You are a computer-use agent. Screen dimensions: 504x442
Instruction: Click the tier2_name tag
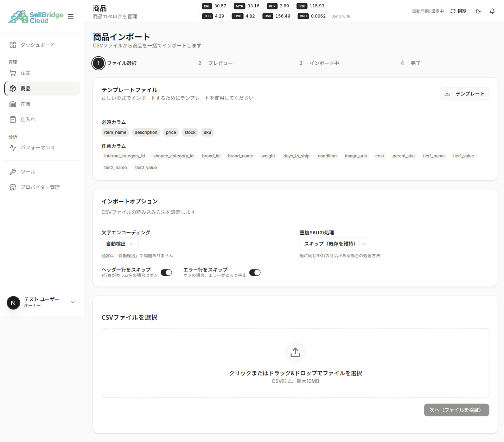click(115, 168)
